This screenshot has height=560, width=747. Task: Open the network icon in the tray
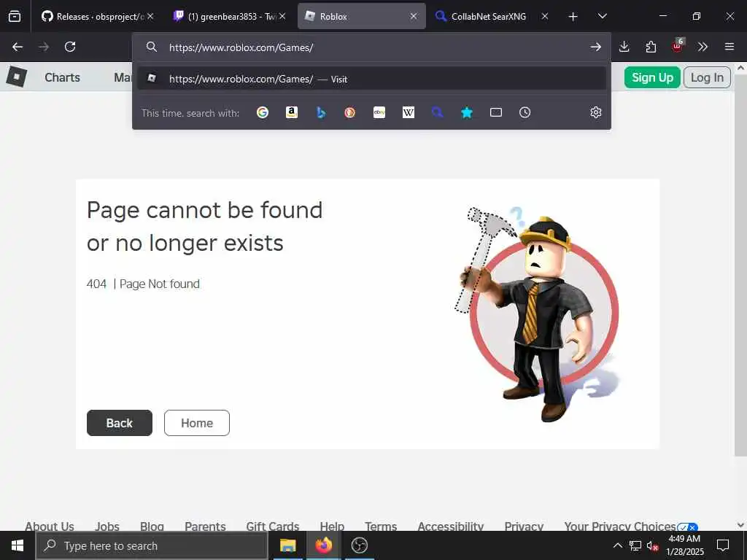click(635, 545)
